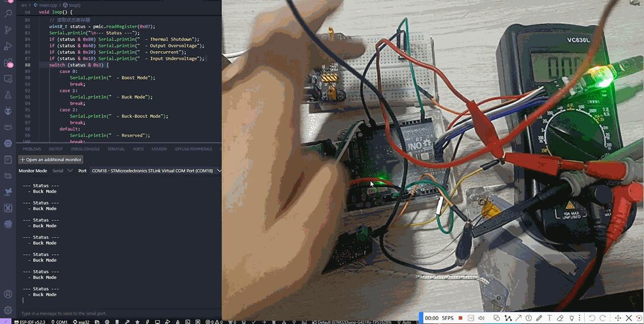Switch to the TERMINAL tab
Screen dimensions: 644x324
point(116,149)
